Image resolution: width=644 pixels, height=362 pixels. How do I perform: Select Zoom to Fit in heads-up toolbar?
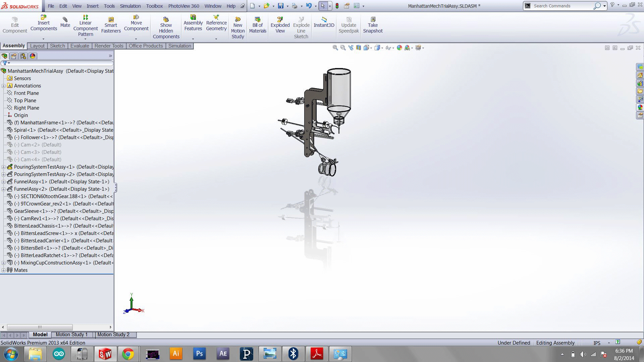tap(335, 48)
